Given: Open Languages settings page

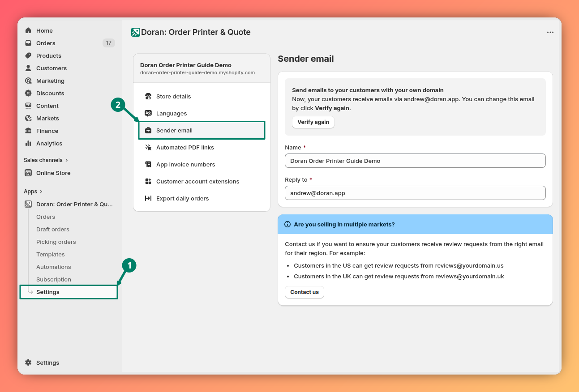Looking at the screenshot, I should (x=202, y=113).
